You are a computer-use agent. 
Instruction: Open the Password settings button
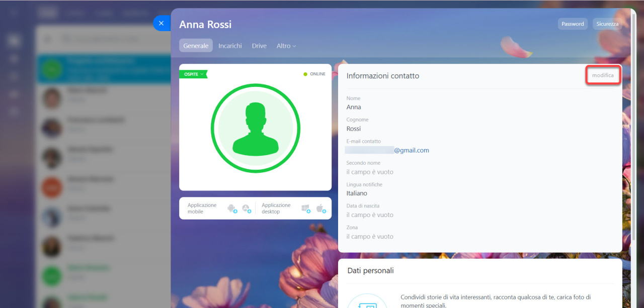coord(573,24)
